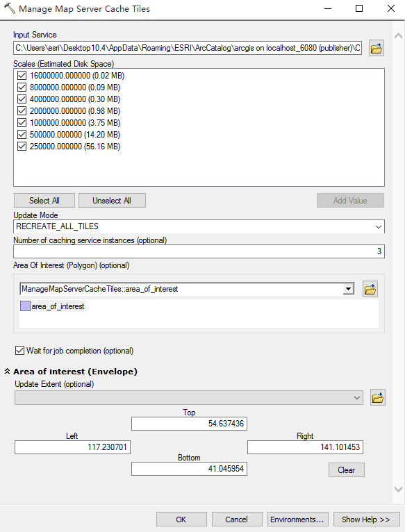Disable the 1000000.000000 scale checkbox
The width and height of the screenshot is (405, 532).
pos(22,122)
